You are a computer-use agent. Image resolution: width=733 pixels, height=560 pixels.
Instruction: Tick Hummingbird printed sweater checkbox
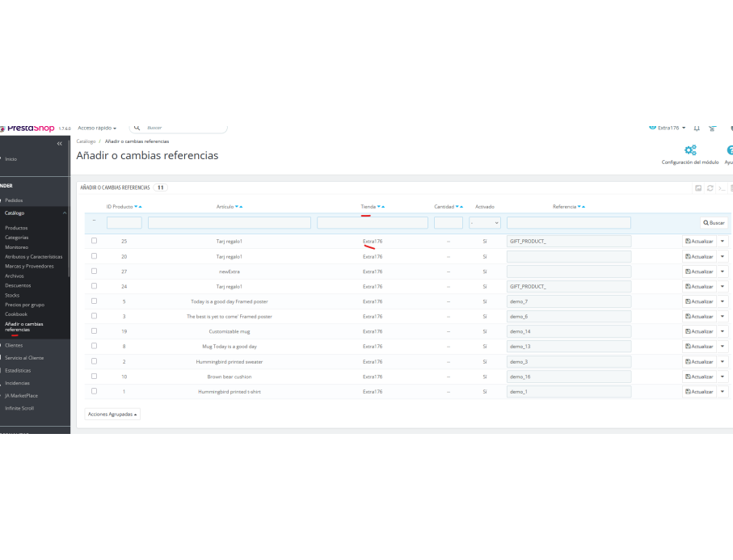pos(94,361)
